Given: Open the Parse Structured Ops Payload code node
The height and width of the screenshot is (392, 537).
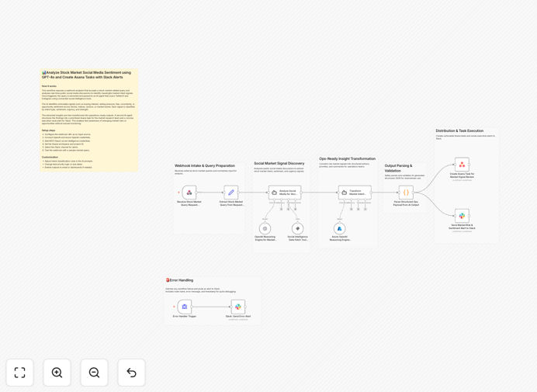Looking at the screenshot, I should pos(406,193).
